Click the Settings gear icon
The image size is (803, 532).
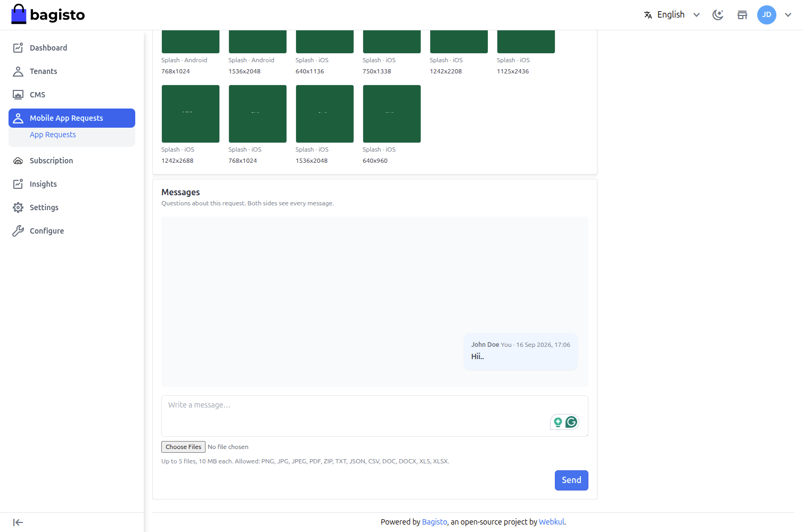(18, 207)
